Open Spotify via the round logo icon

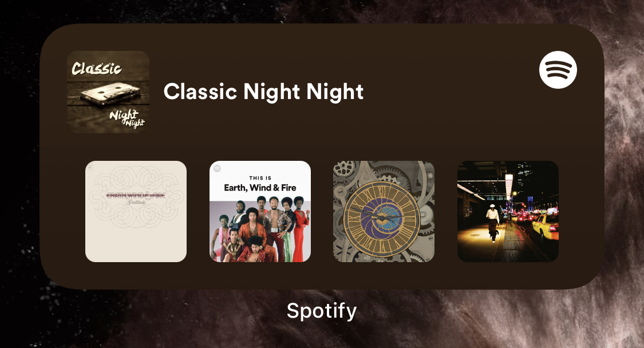[558, 70]
